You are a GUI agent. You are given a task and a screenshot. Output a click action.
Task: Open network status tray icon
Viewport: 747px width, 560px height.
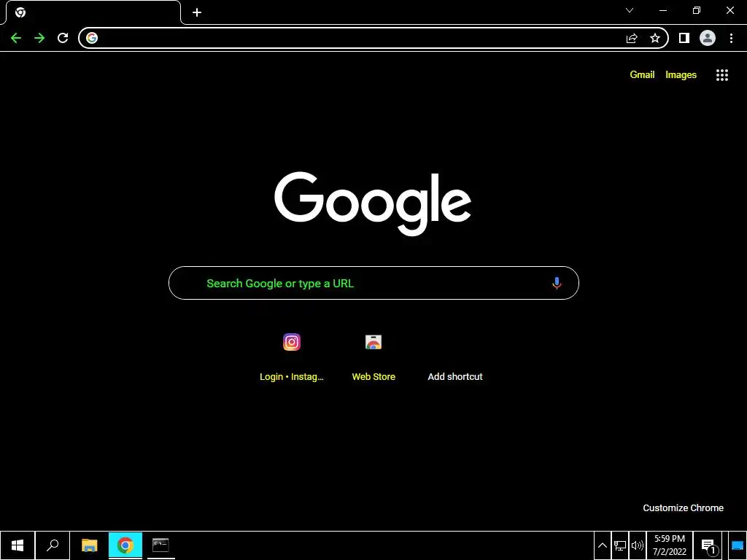[x=620, y=545]
